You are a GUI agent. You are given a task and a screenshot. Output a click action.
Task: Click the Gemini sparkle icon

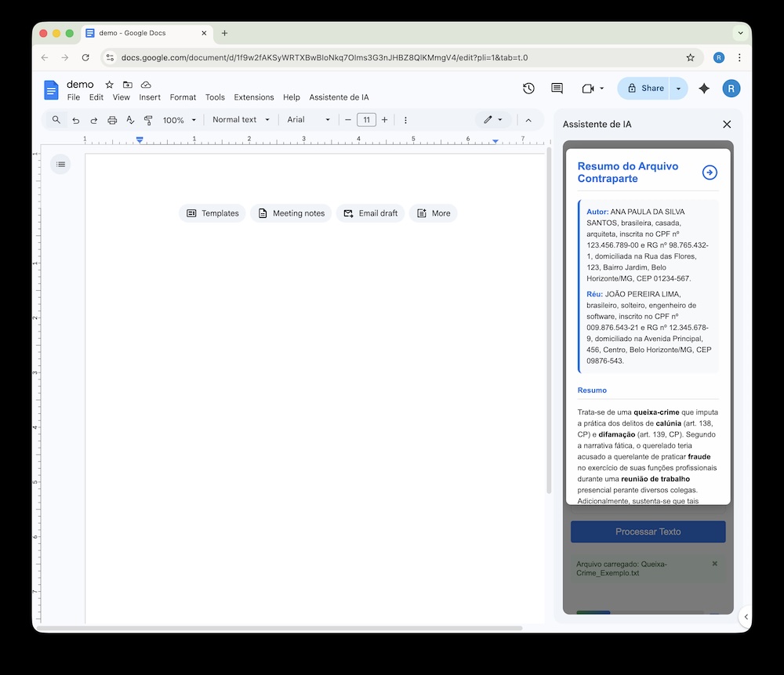click(x=703, y=89)
